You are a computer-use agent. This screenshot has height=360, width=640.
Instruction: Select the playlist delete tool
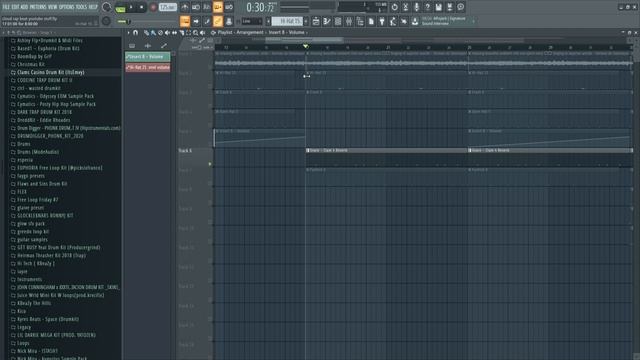tap(160, 33)
